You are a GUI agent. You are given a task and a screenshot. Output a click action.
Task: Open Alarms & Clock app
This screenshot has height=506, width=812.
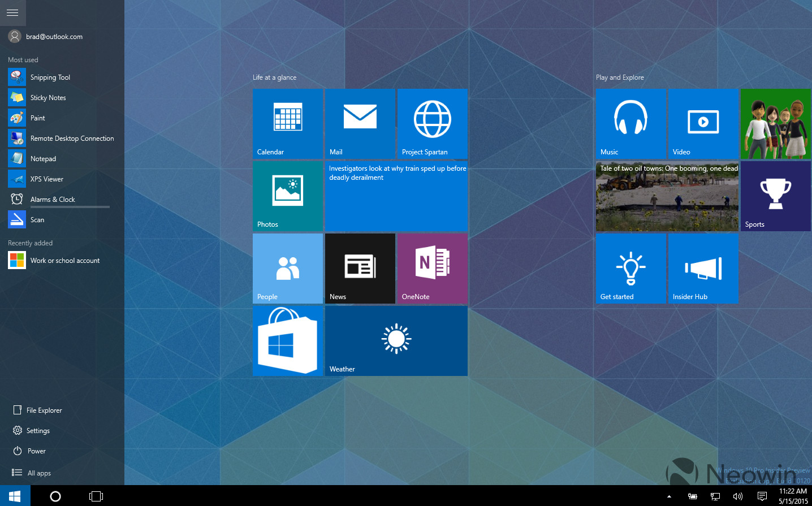tap(62, 200)
